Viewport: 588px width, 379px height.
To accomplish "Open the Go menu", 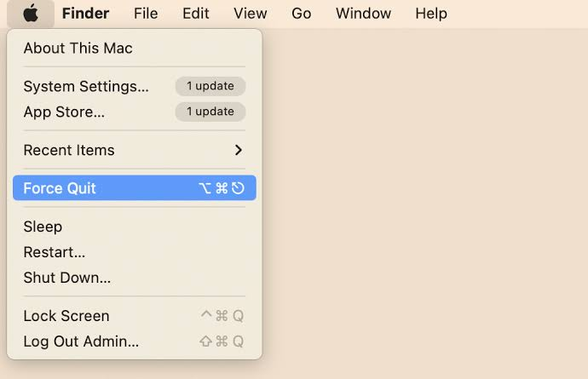I will tap(301, 14).
